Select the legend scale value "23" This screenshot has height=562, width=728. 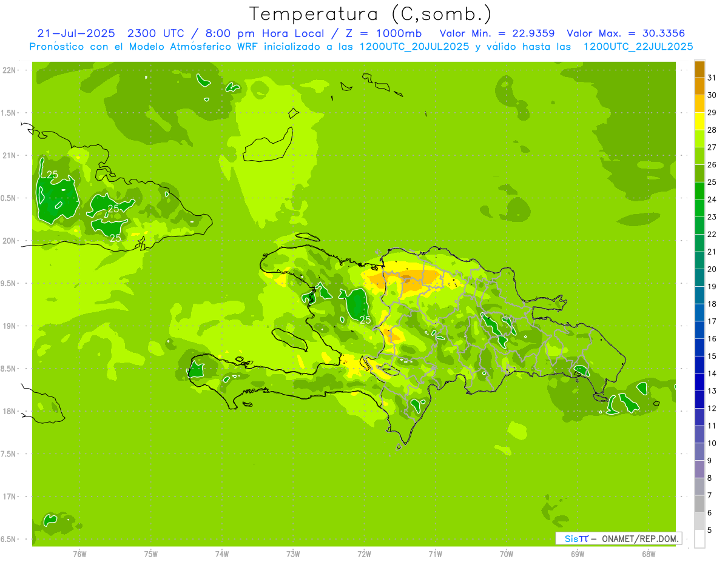(712, 217)
